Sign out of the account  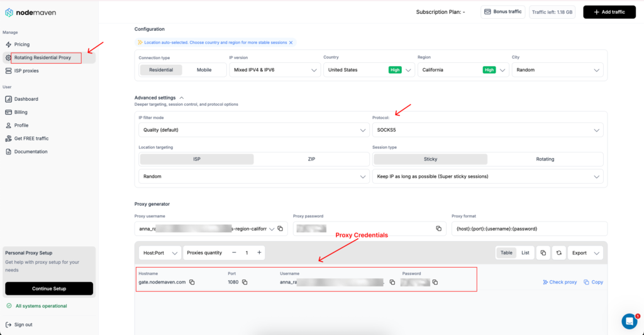(x=23, y=325)
